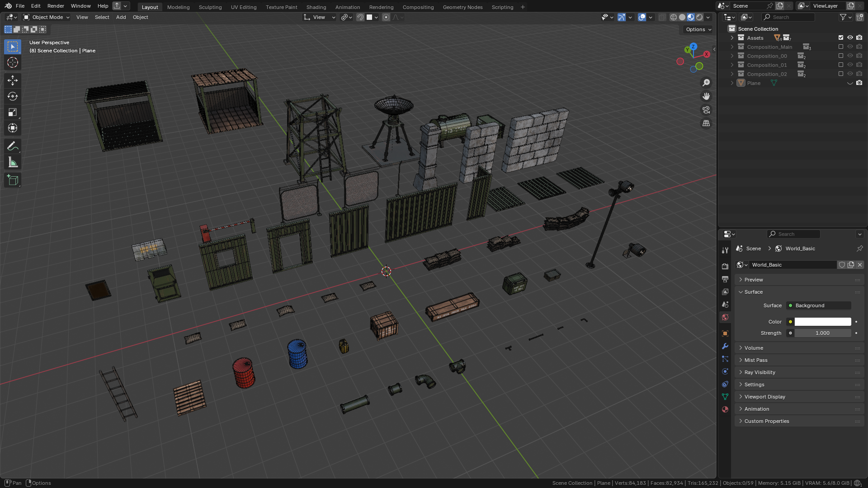Open the Object Mode dropdown
868x488 pixels.
pos(47,17)
